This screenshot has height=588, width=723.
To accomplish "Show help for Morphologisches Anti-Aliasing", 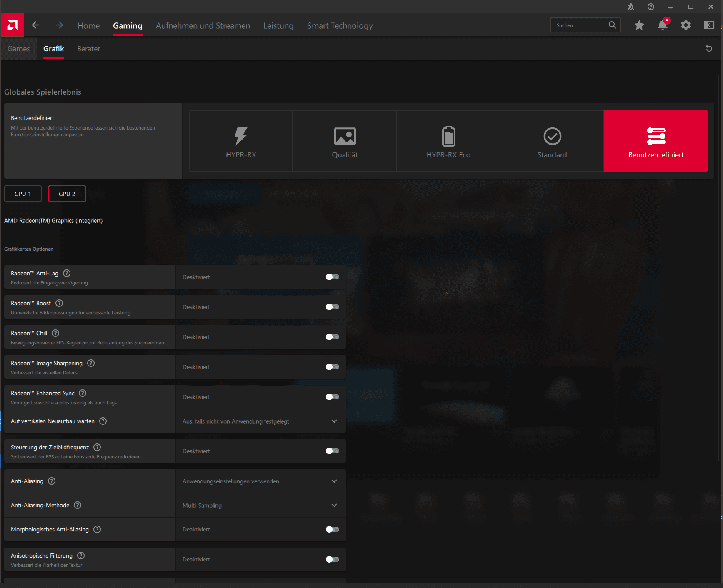I will [x=97, y=529].
